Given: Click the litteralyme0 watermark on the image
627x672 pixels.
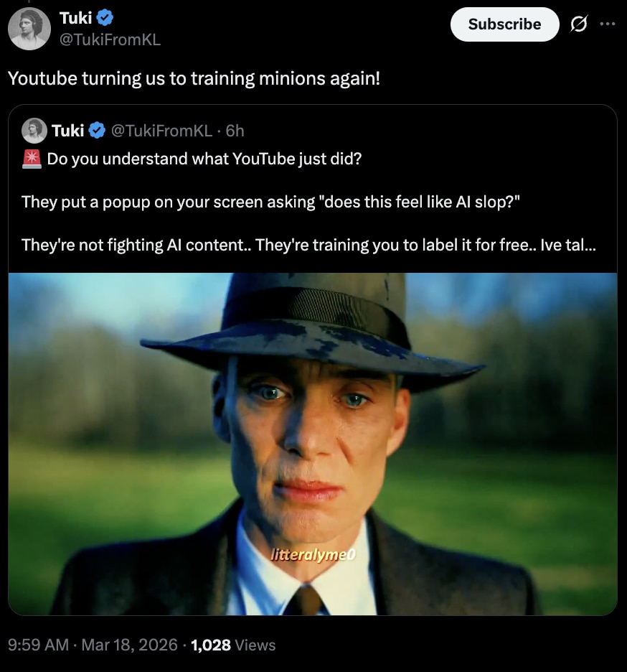Looking at the screenshot, I should pyautogui.click(x=313, y=554).
